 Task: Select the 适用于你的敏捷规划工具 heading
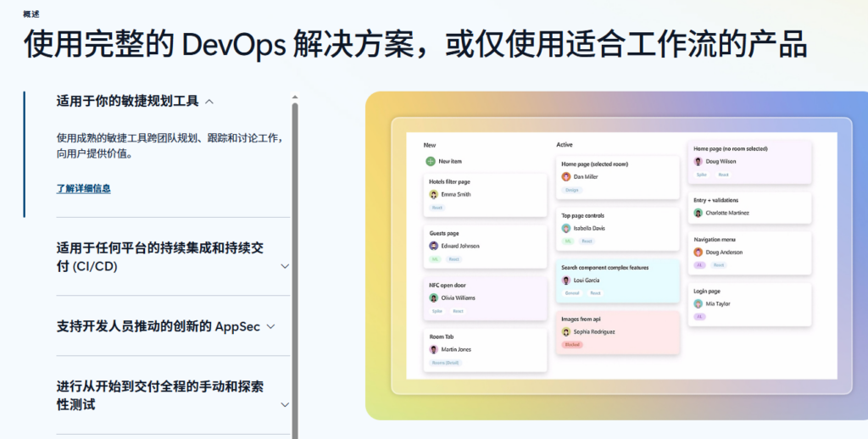127,102
